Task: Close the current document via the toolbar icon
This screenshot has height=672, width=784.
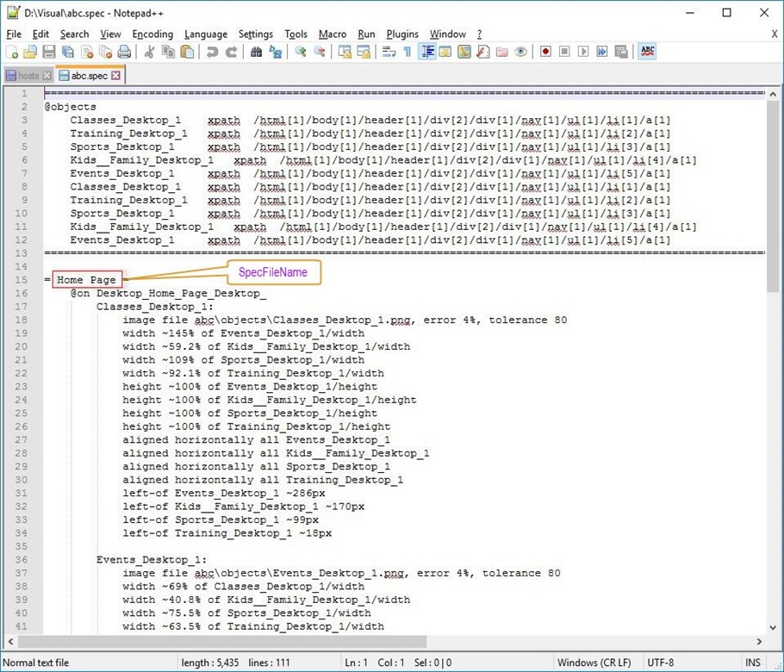Action: [87, 52]
